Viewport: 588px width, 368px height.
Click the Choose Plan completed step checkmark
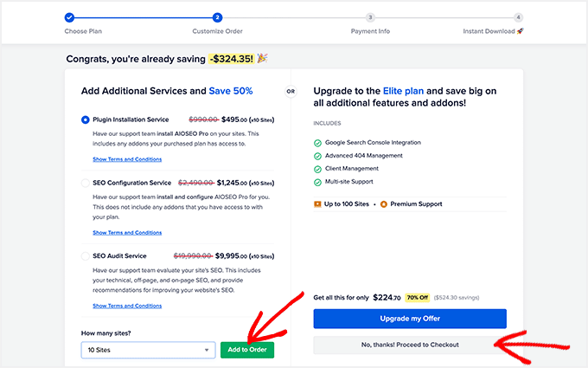69,16
